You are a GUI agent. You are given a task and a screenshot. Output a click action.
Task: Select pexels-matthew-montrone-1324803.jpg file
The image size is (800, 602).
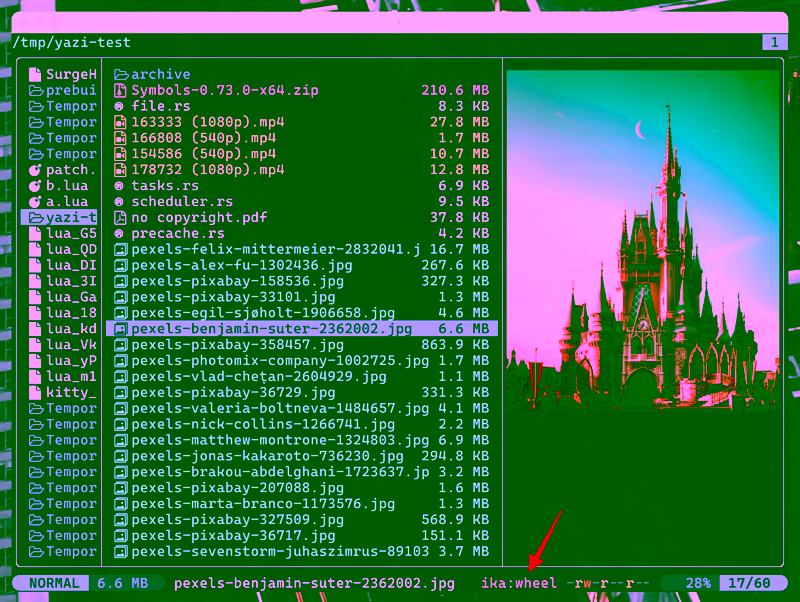tap(302, 440)
